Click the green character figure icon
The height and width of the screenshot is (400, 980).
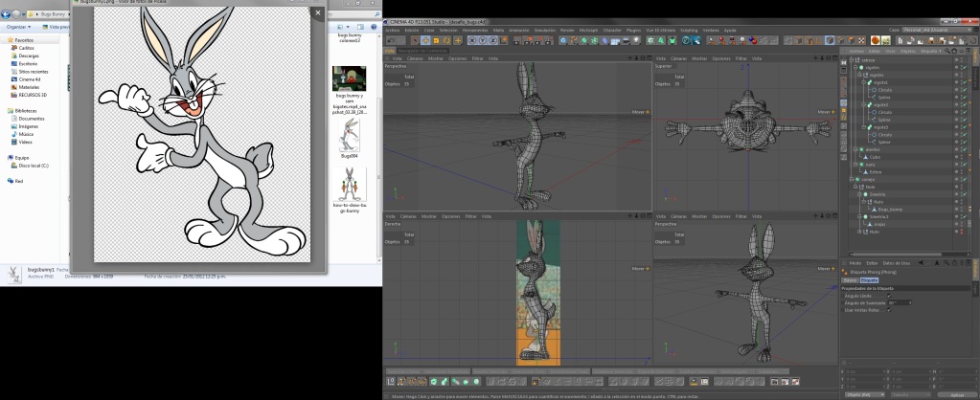672,40
